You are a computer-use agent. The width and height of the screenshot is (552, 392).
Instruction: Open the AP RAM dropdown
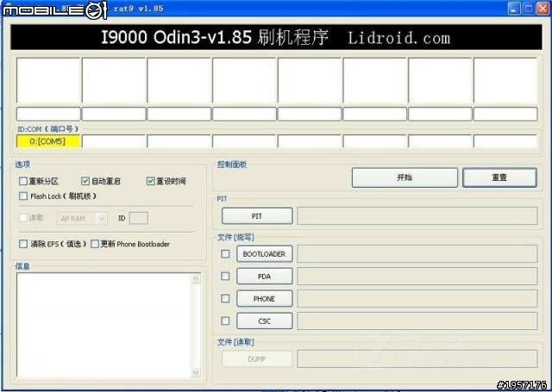point(82,218)
